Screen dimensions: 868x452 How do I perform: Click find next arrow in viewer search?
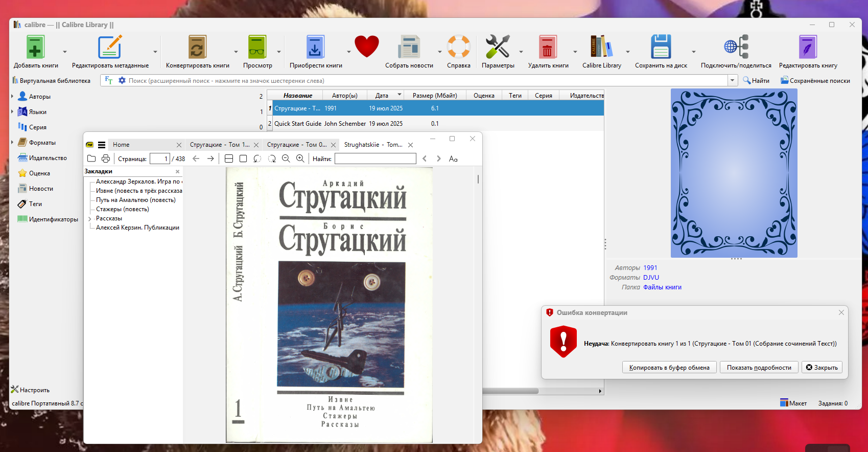pos(439,159)
